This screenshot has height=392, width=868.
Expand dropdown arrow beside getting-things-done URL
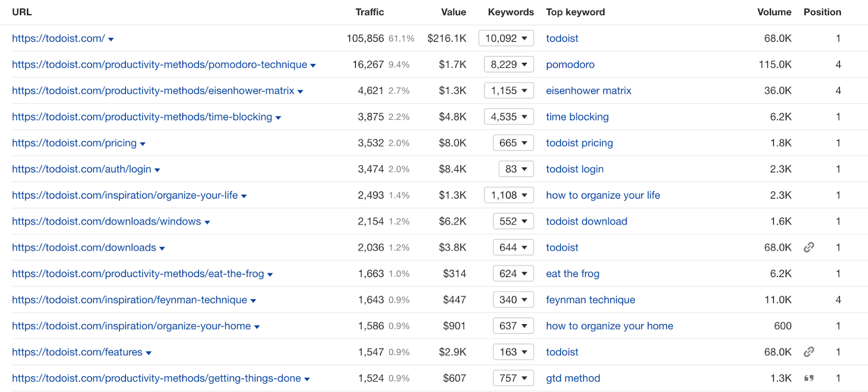click(307, 380)
